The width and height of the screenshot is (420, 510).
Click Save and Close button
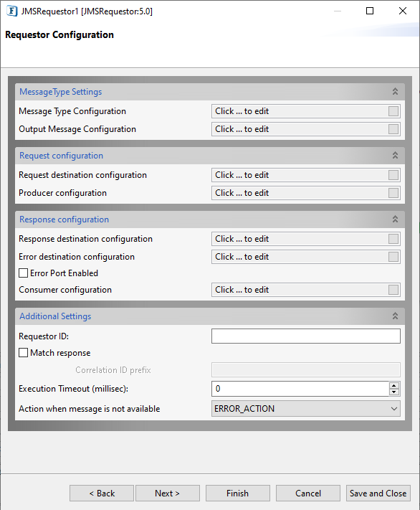tap(378, 493)
